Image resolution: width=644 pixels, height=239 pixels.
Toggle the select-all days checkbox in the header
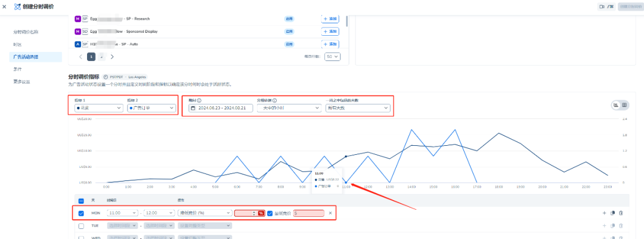pyautogui.click(x=81, y=201)
